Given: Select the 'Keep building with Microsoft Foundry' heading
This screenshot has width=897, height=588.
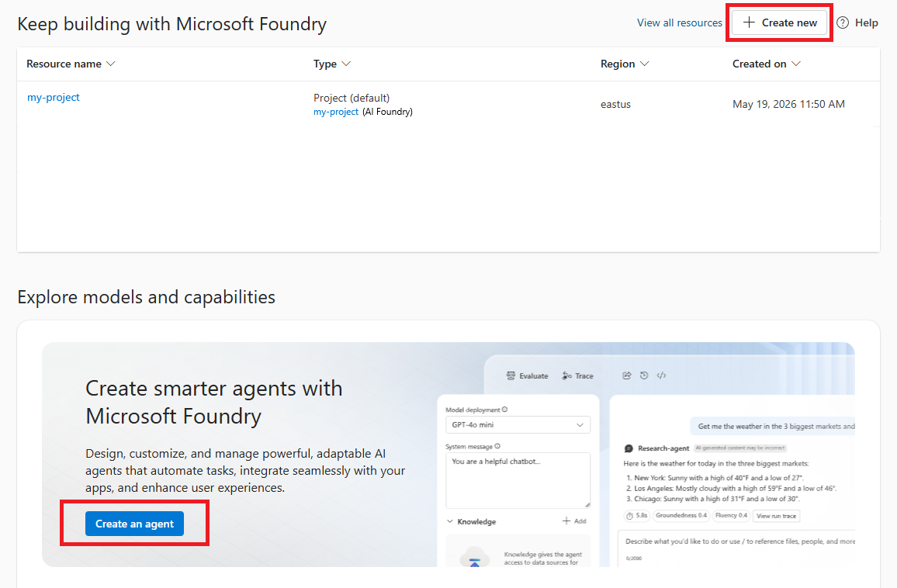Looking at the screenshot, I should coord(171,24).
